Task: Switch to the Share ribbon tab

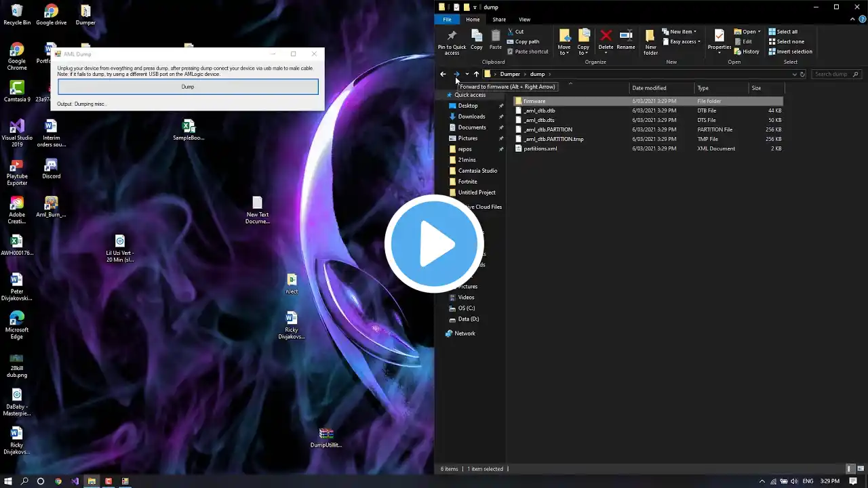Action: [x=499, y=20]
